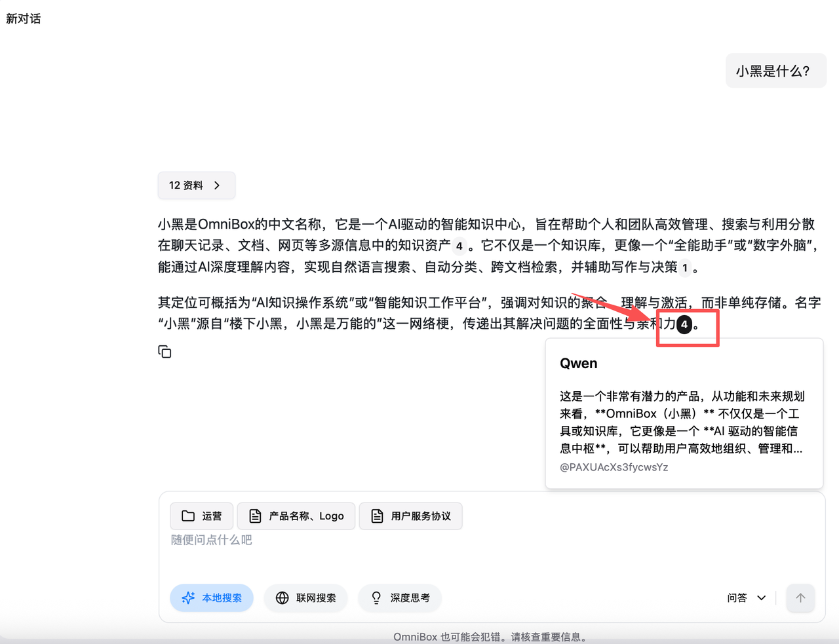Open citation badge 1 after 决策
The width and height of the screenshot is (839, 644).
click(685, 267)
